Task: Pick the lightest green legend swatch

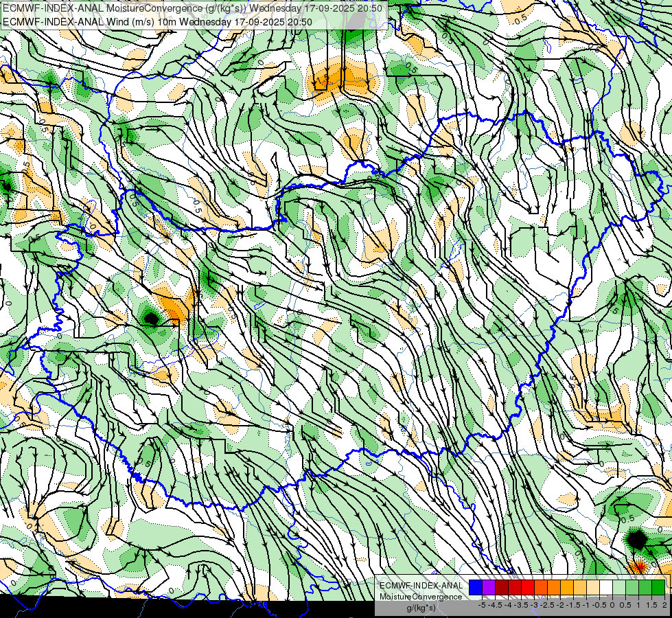Action: [x=619, y=587]
